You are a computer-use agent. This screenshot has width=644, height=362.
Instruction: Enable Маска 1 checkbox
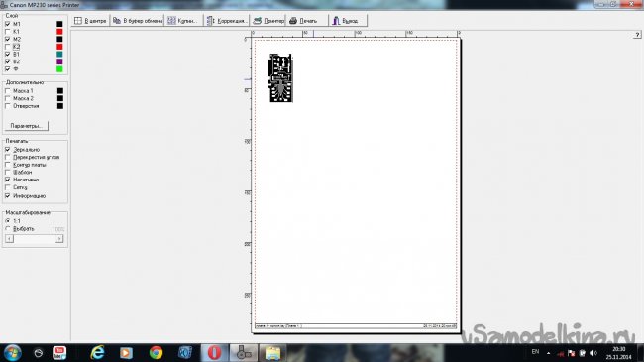[x=7, y=91]
